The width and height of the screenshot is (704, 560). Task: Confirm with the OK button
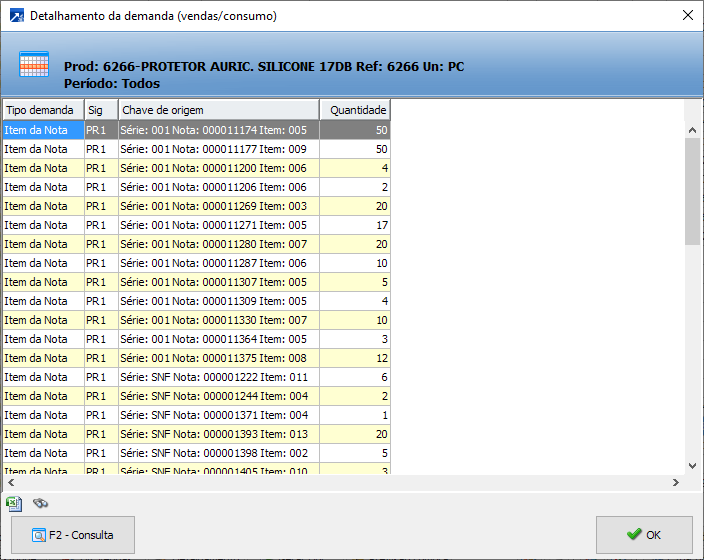644,535
